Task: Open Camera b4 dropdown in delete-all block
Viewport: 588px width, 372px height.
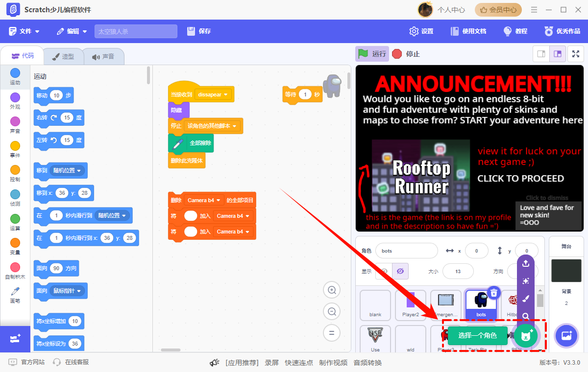Action: click(x=204, y=200)
